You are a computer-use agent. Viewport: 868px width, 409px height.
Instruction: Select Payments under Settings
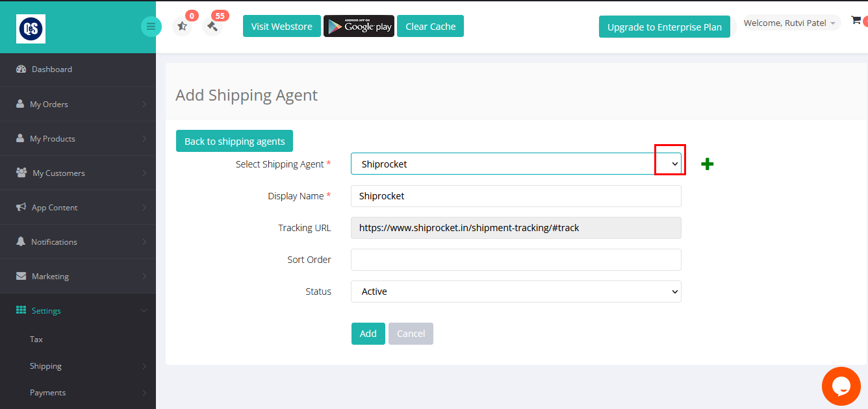click(47, 393)
